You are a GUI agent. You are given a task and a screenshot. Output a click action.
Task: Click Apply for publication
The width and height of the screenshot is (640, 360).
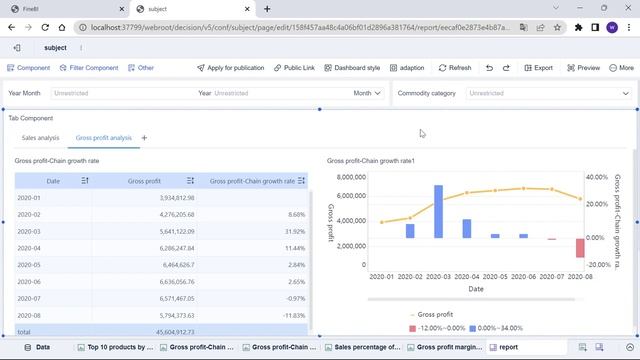231,68
